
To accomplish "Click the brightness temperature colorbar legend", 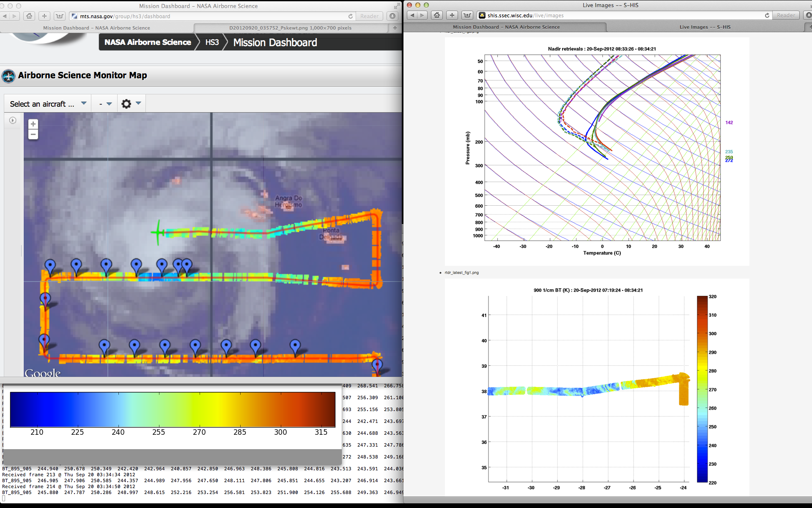I will point(173,409).
